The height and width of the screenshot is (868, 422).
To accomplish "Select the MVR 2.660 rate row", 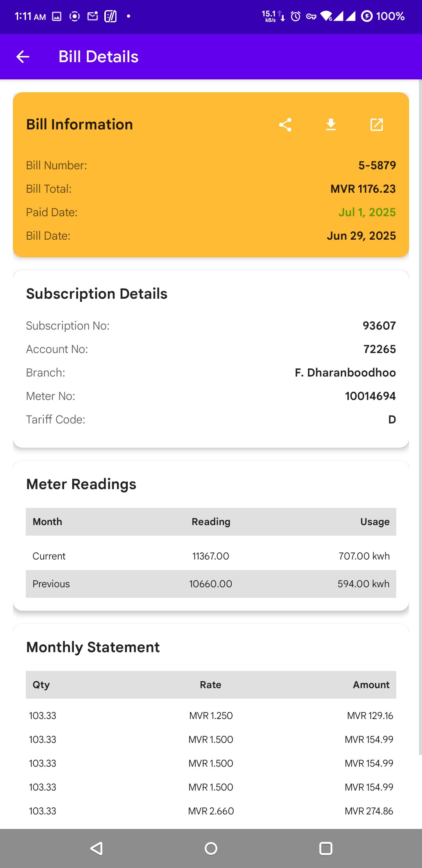I will [x=211, y=811].
